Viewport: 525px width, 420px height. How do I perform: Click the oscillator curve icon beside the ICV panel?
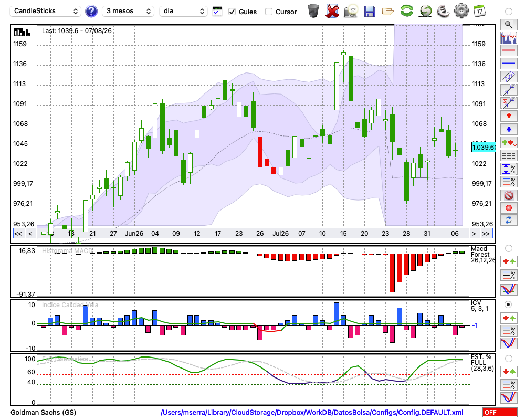click(509, 343)
